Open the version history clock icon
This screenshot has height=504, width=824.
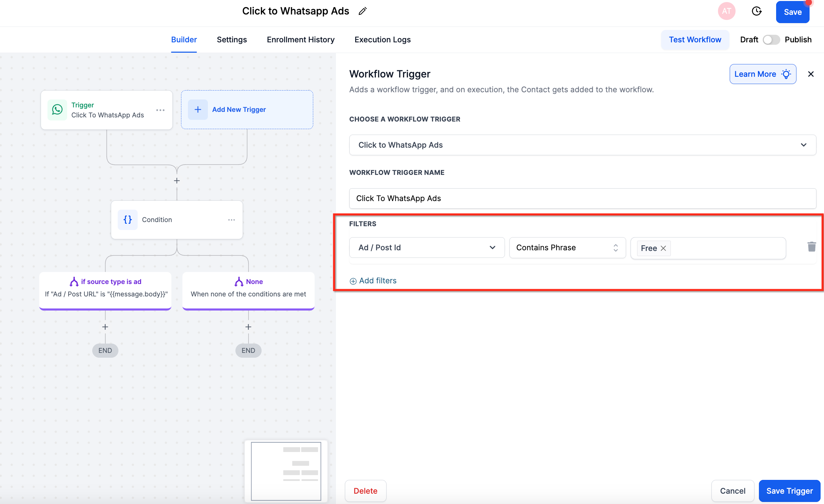pos(756,11)
